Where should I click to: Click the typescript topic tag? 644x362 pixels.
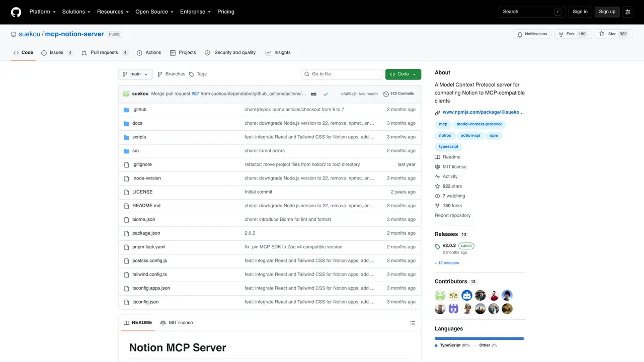coord(449,147)
